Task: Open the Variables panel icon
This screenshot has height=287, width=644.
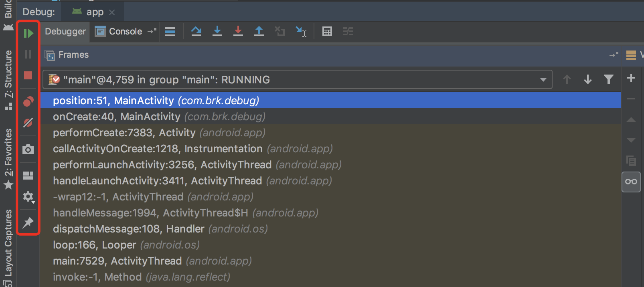Action: (x=631, y=55)
